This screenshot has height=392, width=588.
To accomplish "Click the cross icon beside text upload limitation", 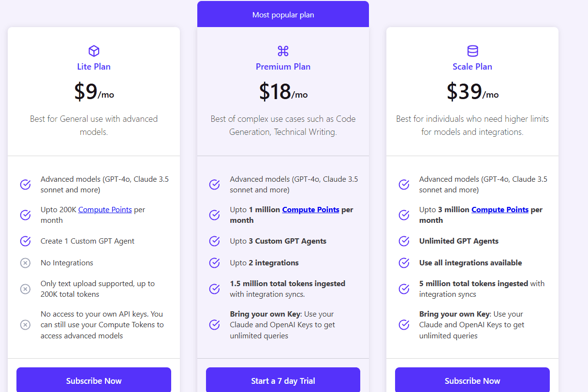I will coord(25,289).
